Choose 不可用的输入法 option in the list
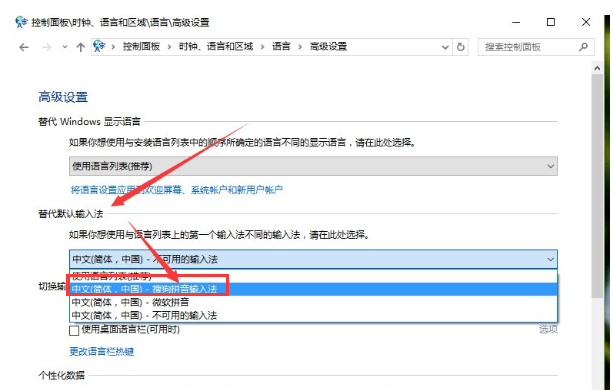 pos(313,315)
